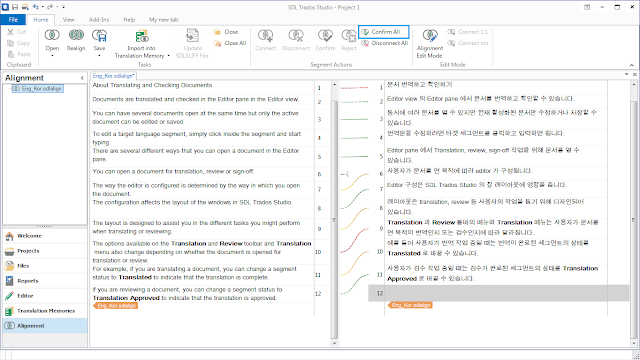The width and height of the screenshot is (640, 360).
Task: Click the quick access Save icon
Action: point(15,7)
